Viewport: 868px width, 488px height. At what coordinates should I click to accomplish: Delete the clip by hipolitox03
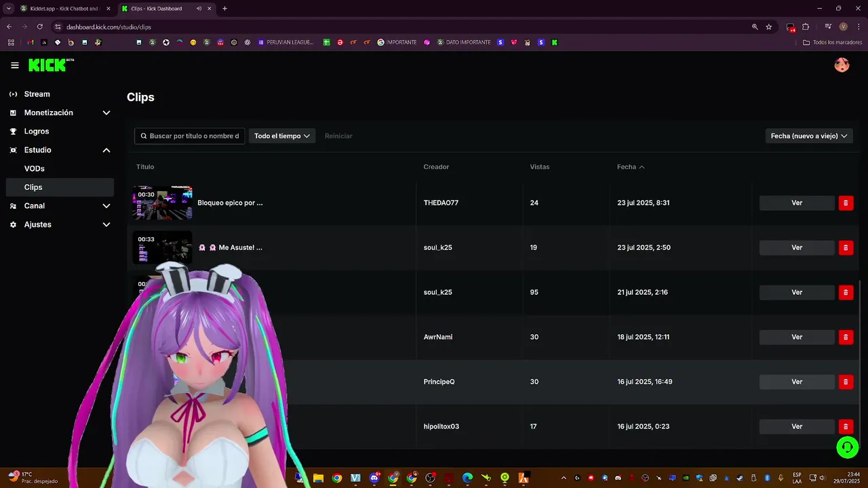(846, 426)
